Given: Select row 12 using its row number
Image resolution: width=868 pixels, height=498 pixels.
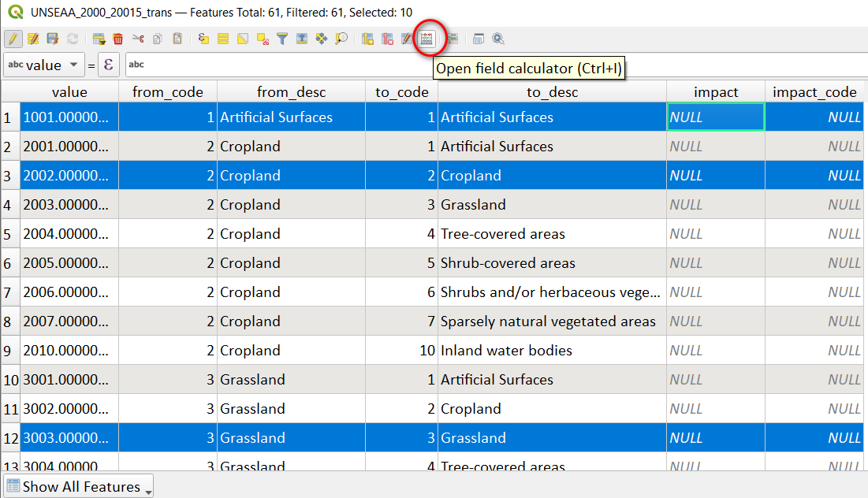Looking at the screenshot, I should pyautogui.click(x=10, y=438).
